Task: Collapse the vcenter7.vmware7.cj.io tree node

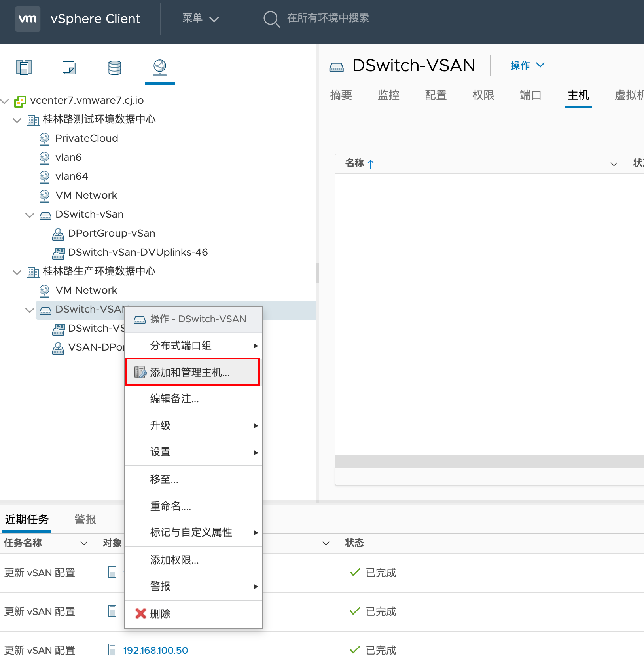Action: click(5, 101)
